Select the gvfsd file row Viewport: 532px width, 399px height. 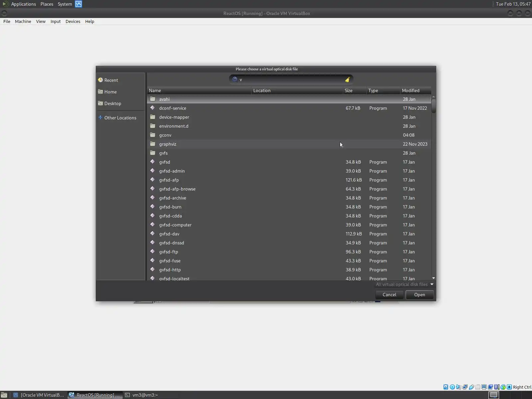(289, 162)
